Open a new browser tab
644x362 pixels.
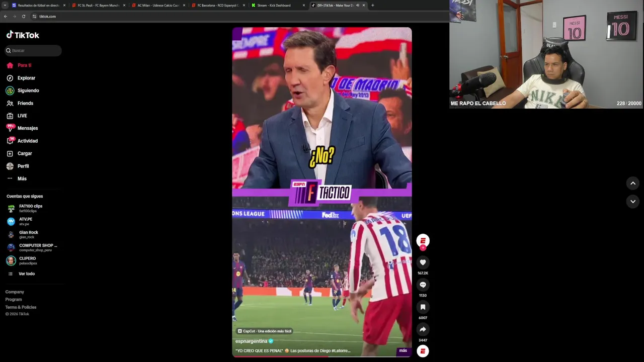(372, 6)
